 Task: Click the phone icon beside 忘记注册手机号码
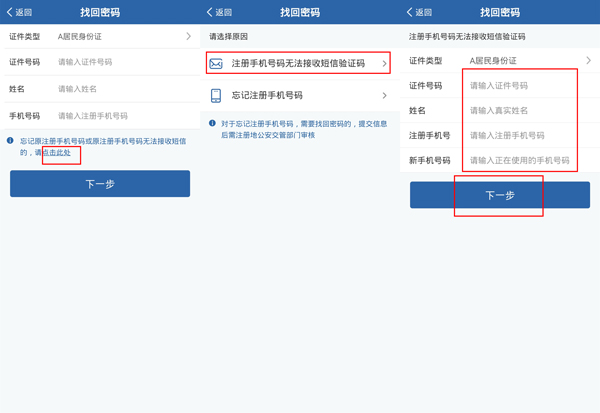tap(215, 96)
